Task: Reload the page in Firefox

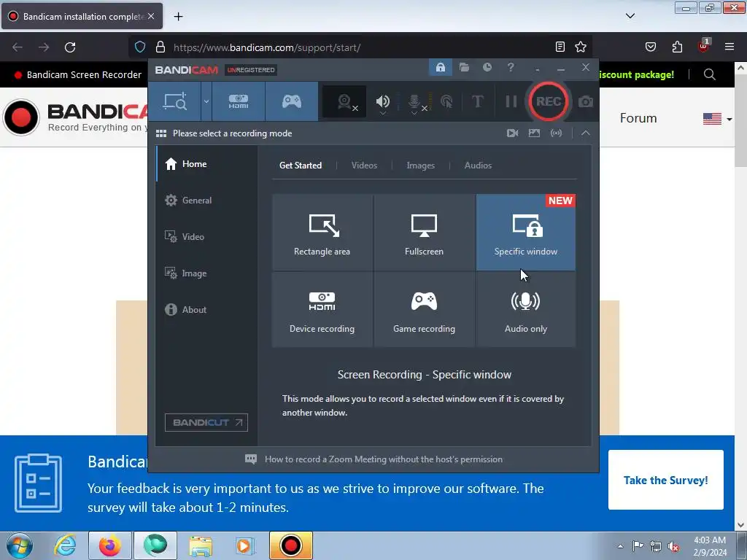Action: pos(70,47)
